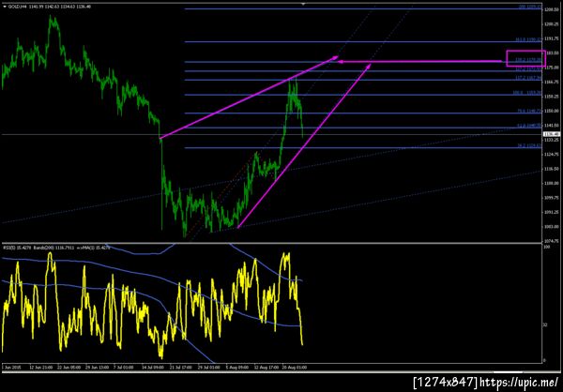Click the 7 Jul 01:00 time axis label

124,368
